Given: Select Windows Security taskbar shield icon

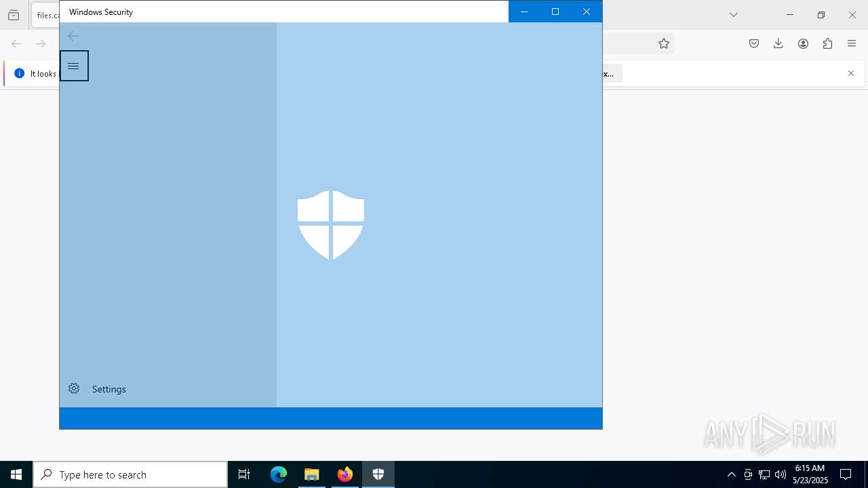Looking at the screenshot, I should click(x=378, y=474).
